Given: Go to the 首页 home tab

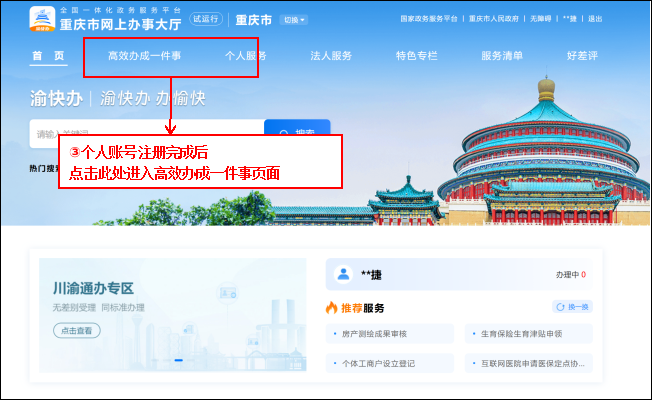Looking at the screenshot, I should point(47,56).
